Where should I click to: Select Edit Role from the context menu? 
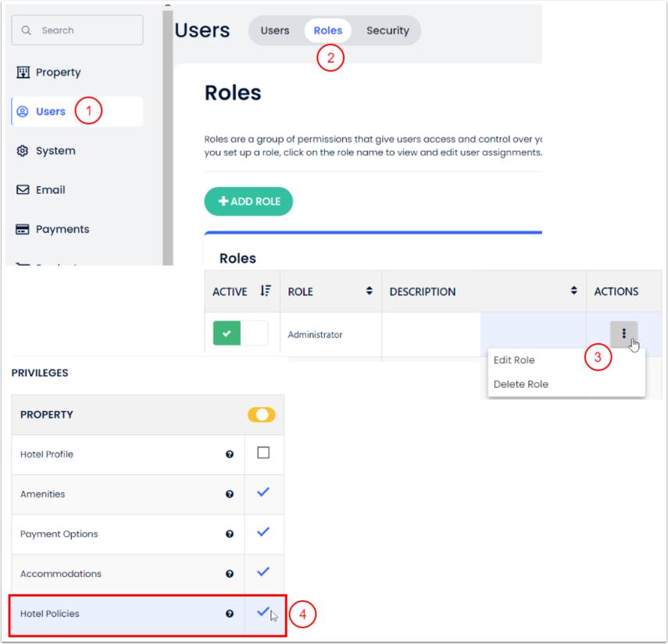pos(514,360)
